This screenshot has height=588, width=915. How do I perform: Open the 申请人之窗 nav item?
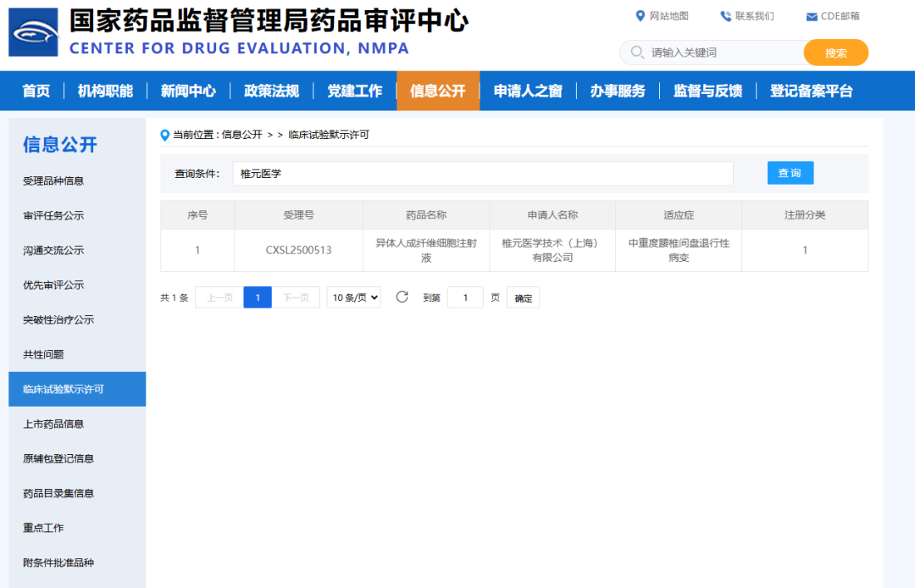click(528, 91)
